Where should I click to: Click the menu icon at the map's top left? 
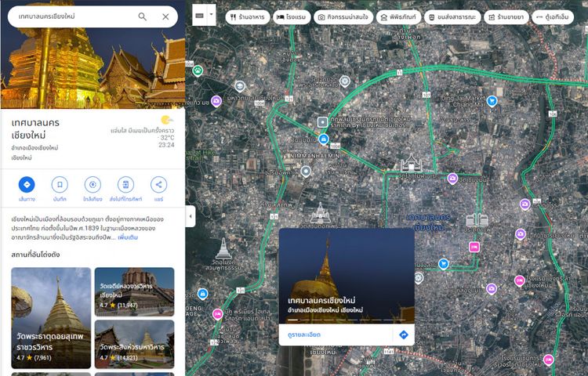[199, 16]
